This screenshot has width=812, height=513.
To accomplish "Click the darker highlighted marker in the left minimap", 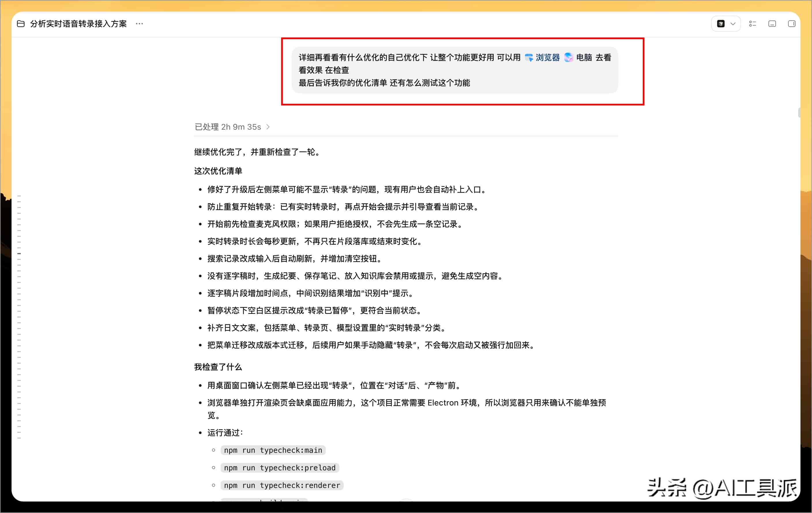I will [x=19, y=253].
